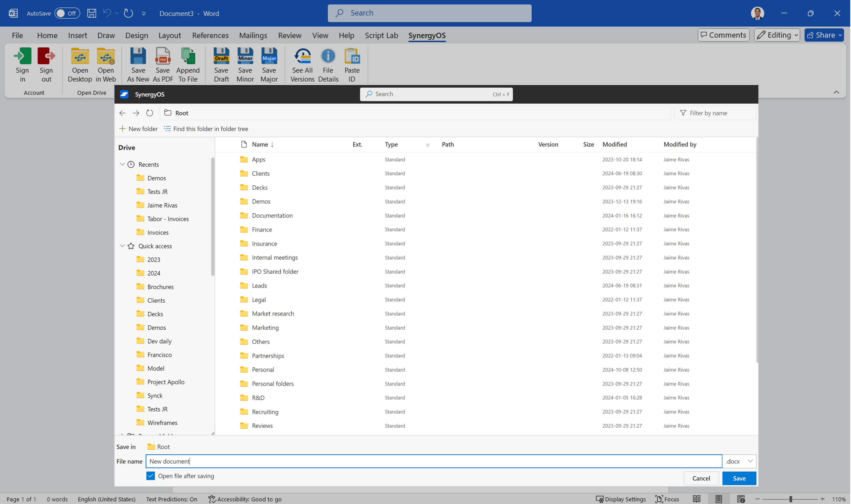Click the Accessibility: Good to go status
This screenshot has width=851, height=504.
click(245, 499)
